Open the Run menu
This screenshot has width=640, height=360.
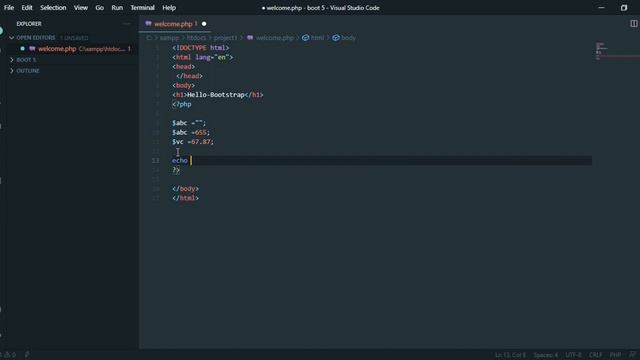(117, 8)
